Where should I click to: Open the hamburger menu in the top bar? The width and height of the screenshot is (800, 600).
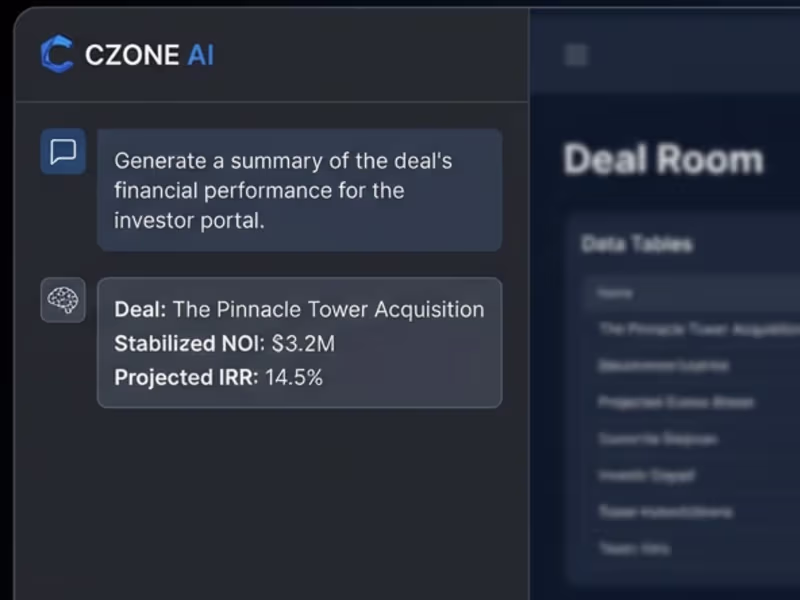coord(576,55)
